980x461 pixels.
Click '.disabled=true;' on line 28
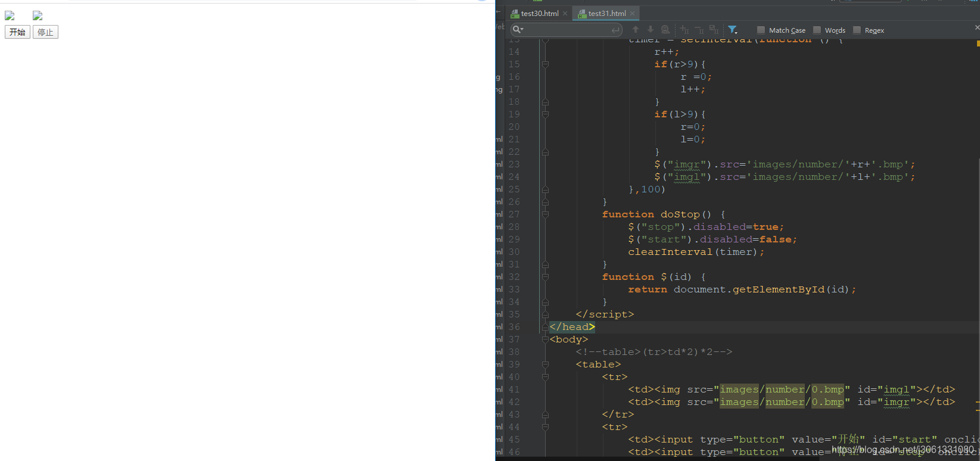(x=736, y=227)
